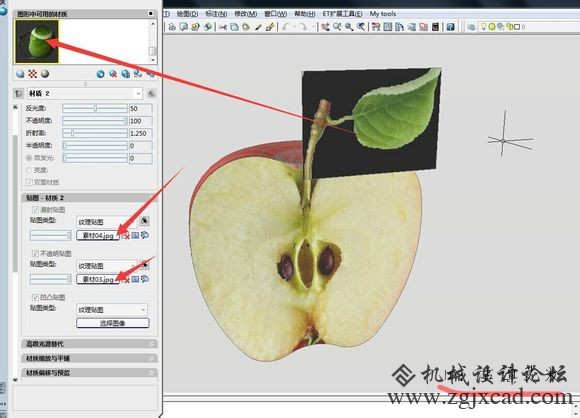This screenshot has width=580, height=418.
Task: Select the green apple material thumbnail
Action: point(37,41)
